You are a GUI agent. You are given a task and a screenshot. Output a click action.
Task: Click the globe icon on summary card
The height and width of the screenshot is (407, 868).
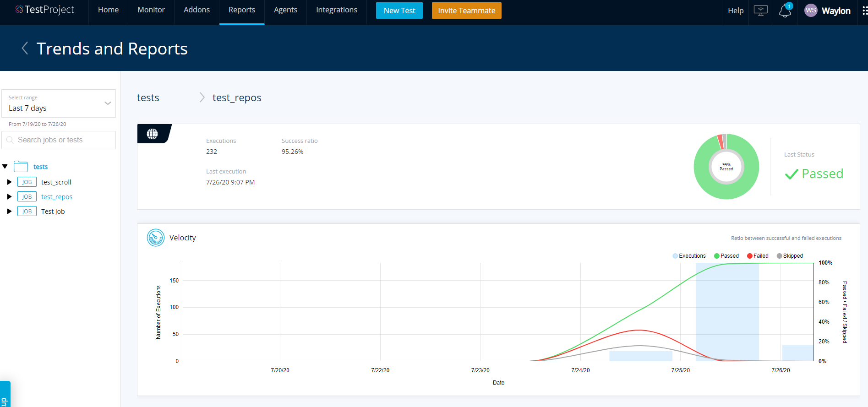coord(153,134)
